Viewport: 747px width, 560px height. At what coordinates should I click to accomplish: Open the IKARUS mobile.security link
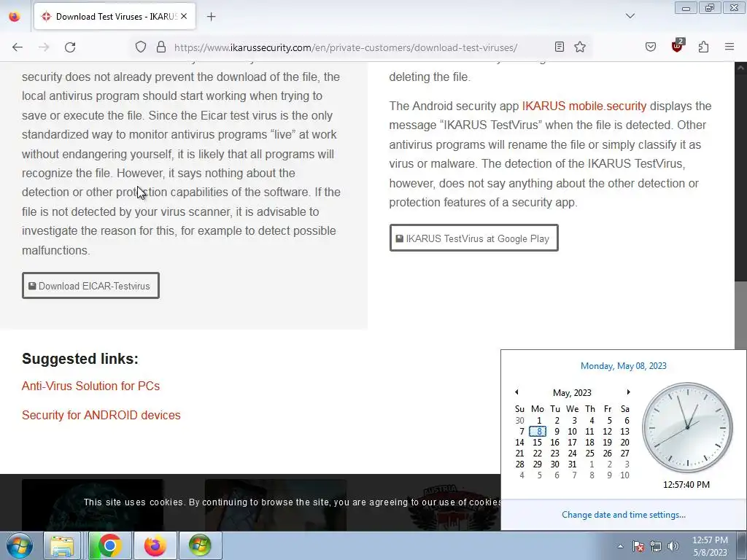(x=584, y=106)
